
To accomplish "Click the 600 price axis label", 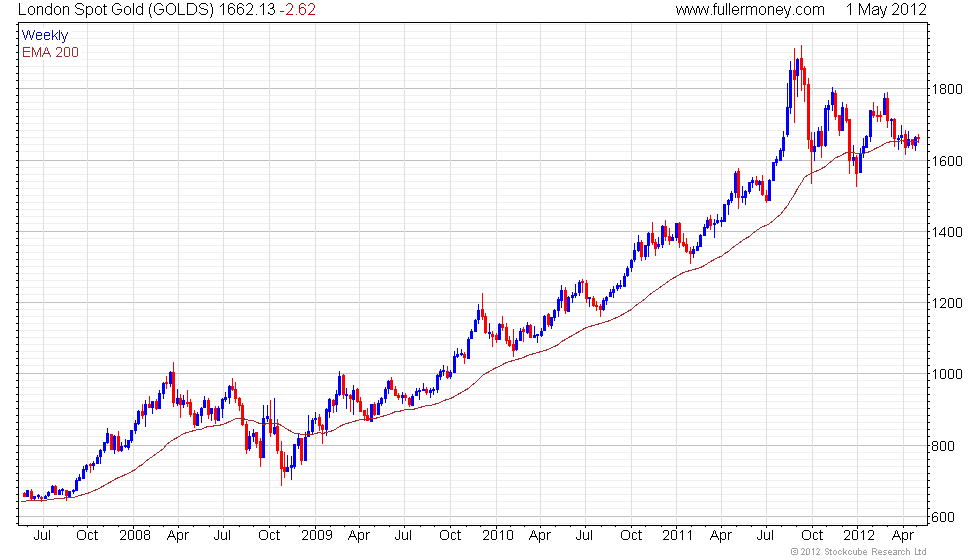I will point(943,518).
